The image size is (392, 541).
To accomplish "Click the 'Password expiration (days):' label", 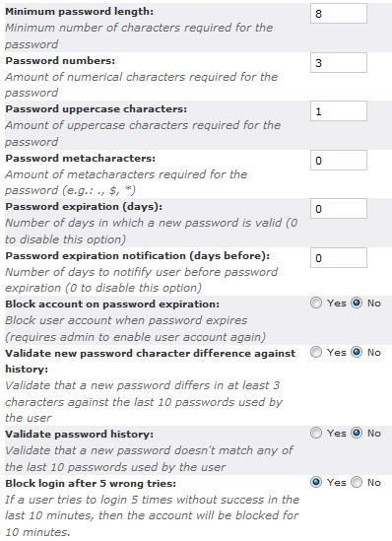I will [84, 207].
